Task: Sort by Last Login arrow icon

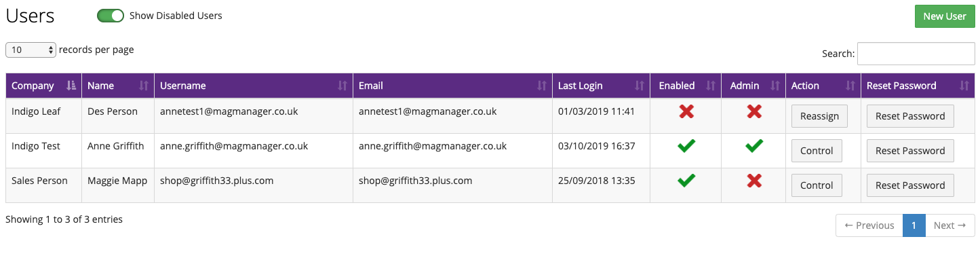Action: click(x=639, y=86)
